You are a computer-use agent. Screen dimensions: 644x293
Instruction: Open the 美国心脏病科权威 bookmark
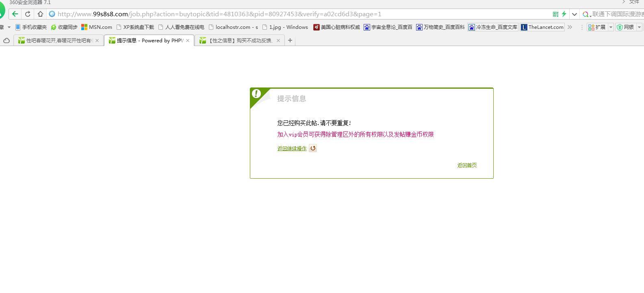click(x=336, y=27)
